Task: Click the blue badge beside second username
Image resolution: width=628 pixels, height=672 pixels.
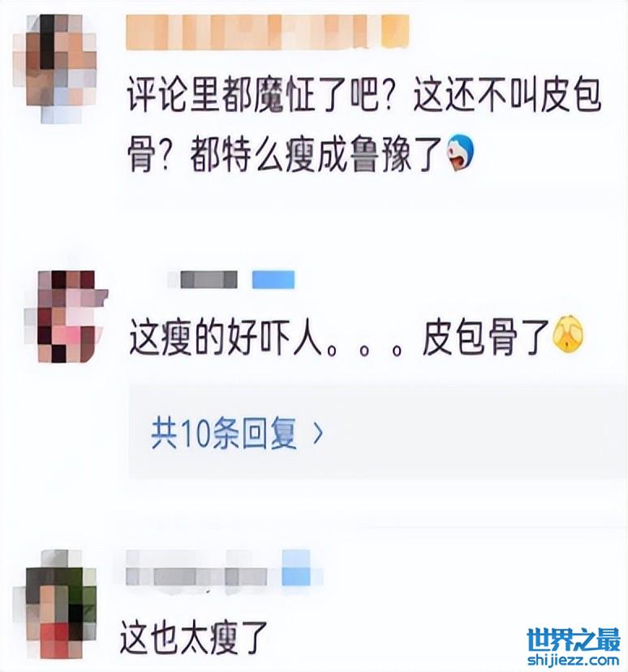Action: (x=273, y=279)
